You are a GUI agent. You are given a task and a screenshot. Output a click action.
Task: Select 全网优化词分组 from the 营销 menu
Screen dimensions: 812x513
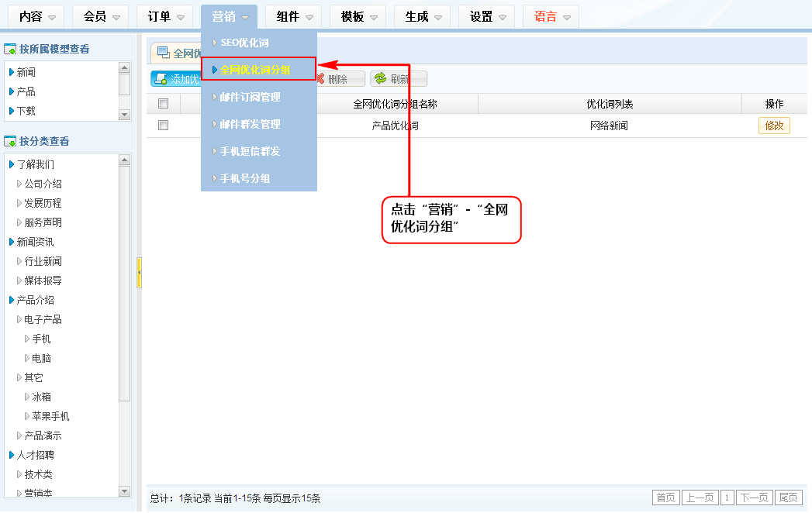pyautogui.click(x=255, y=70)
